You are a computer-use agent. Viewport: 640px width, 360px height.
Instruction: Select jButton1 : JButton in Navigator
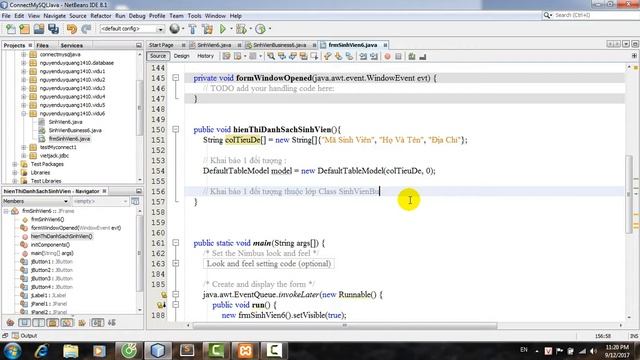[51, 262]
